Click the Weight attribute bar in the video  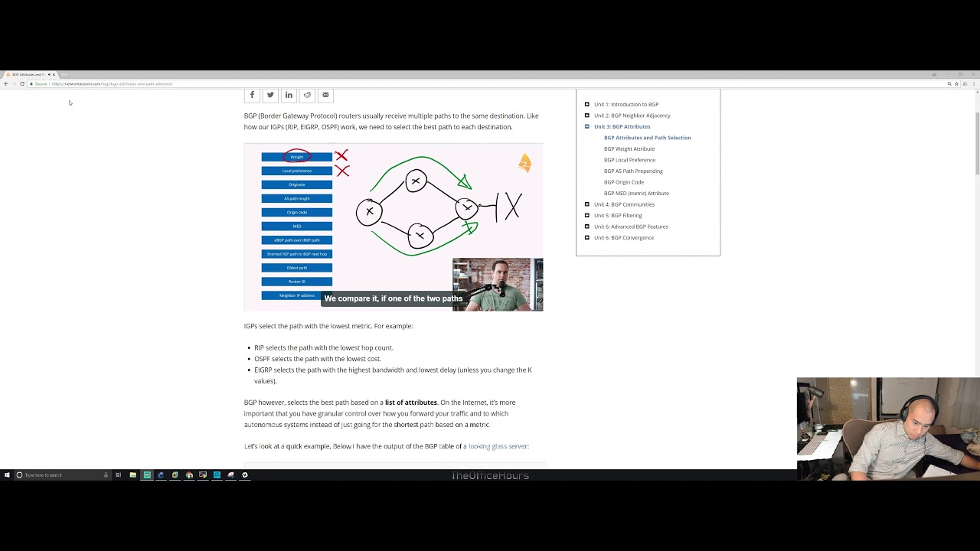297,157
